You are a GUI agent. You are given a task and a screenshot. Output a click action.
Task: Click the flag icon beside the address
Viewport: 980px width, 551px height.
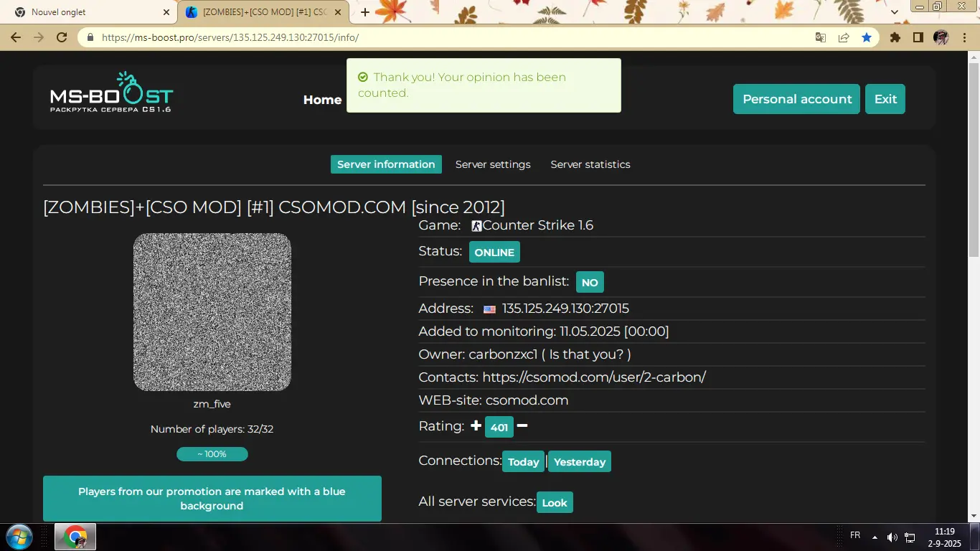[489, 309]
